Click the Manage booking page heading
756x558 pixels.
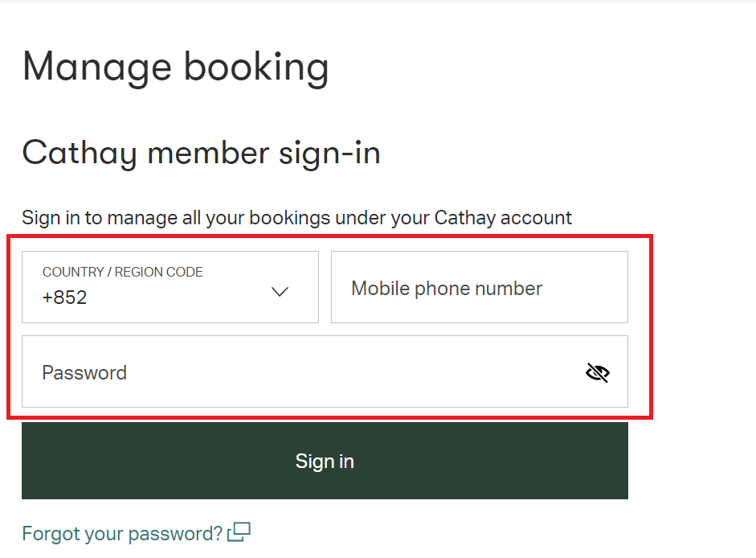tap(175, 67)
